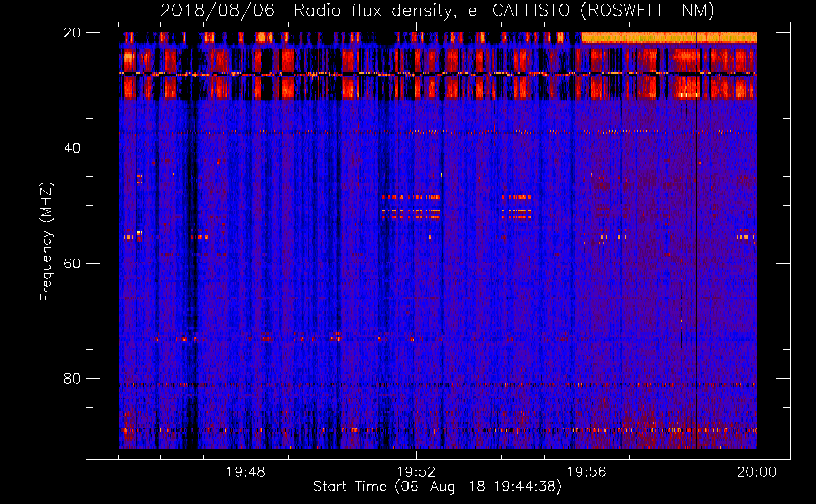Click the 'Start Time (06-Aug-18 19:44:38)' label
Viewport: 816px width, 504px height.
tap(437, 487)
